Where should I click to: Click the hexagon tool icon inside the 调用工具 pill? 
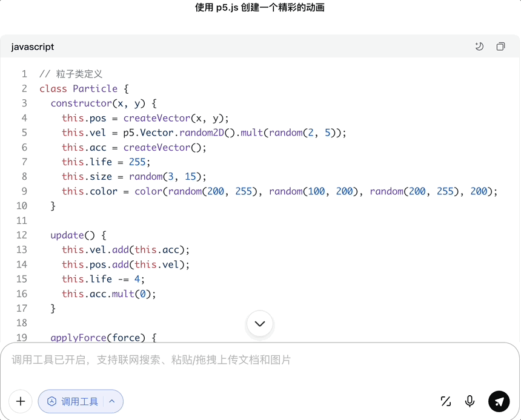pos(52,401)
